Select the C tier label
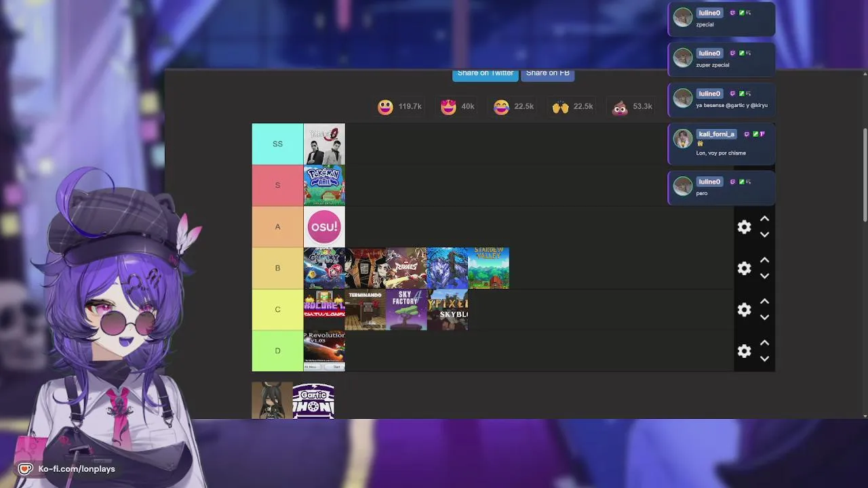This screenshot has width=868, height=488. [x=277, y=309]
